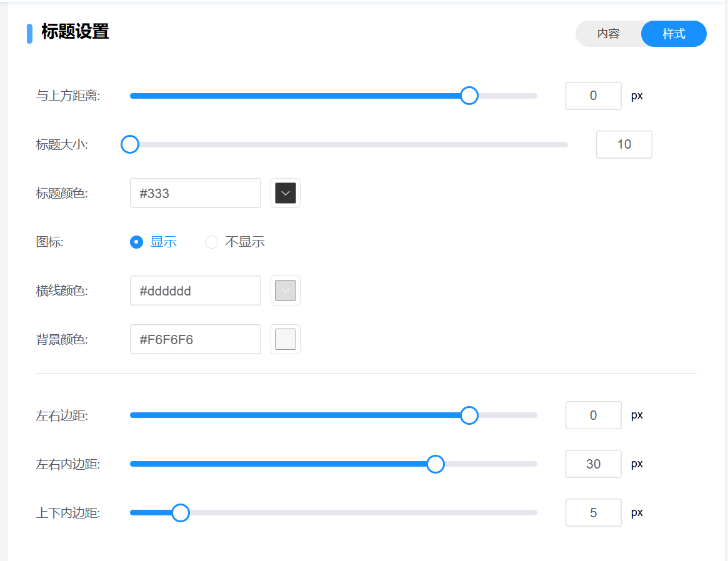The width and height of the screenshot is (728, 561).
Task: Focus the 标题大小 number box
Action: pos(624,144)
